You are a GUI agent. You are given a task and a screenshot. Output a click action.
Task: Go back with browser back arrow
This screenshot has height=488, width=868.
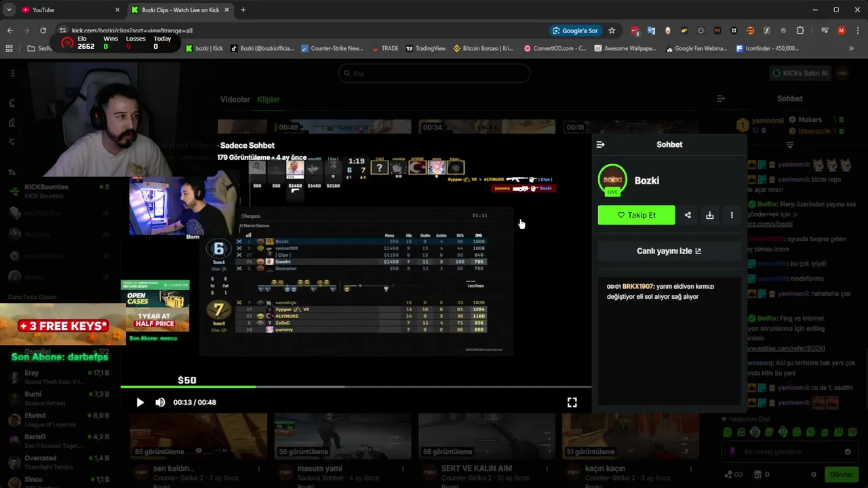(9, 30)
